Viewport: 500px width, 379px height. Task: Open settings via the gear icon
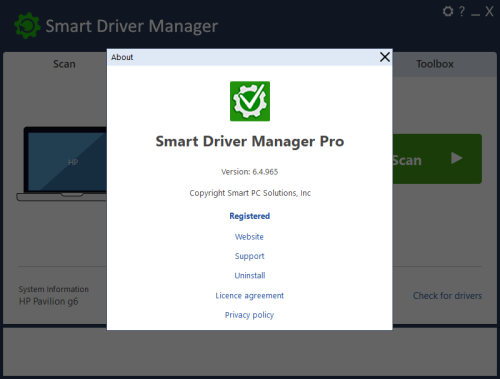(448, 12)
